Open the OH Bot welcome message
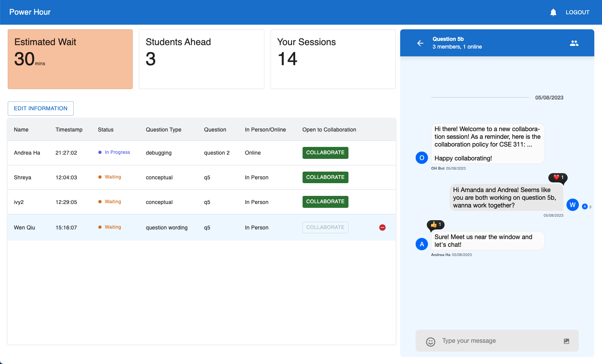 487,143
